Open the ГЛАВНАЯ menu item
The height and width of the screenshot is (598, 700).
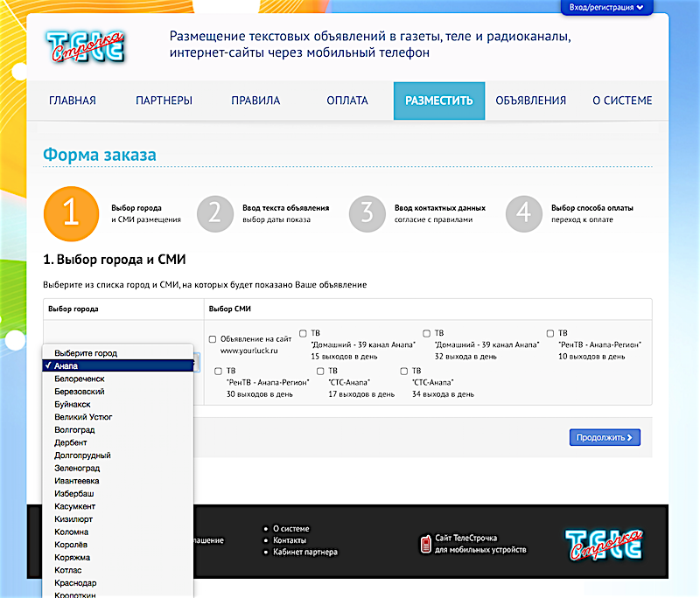point(73,101)
